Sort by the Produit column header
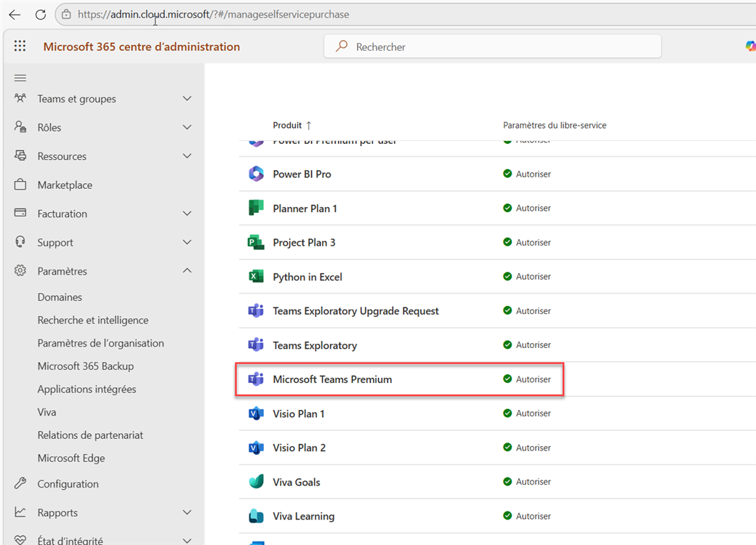The image size is (756, 545). [287, 125]
